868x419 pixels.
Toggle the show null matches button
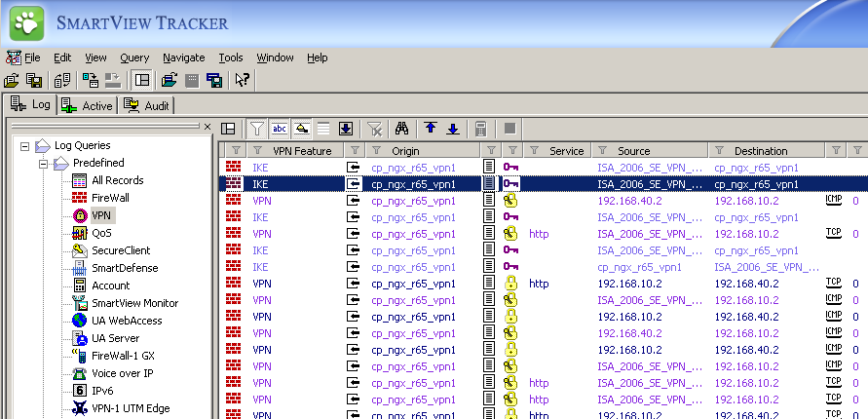pyautogui.click(x=301, y=129)
